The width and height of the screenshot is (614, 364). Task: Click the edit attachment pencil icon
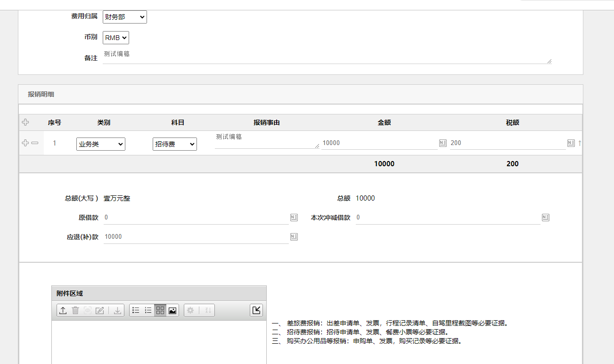tap(100, 310)
